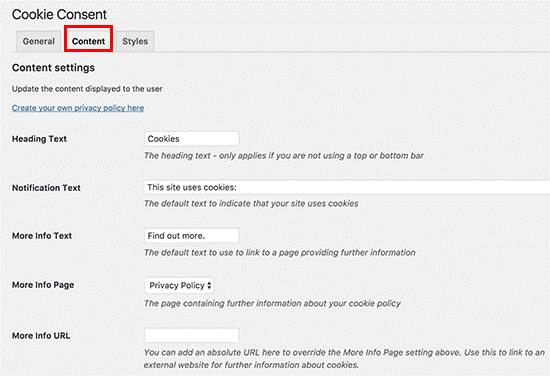Screen dimensions: 550x376
Task: Click the Cookie Consent page title
Action: (x=59, y=14)
